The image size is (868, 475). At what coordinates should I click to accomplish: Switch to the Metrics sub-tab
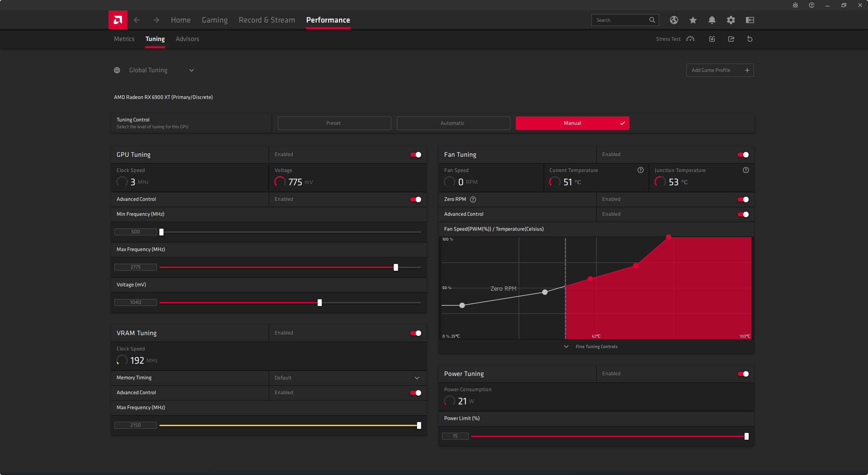124,39
